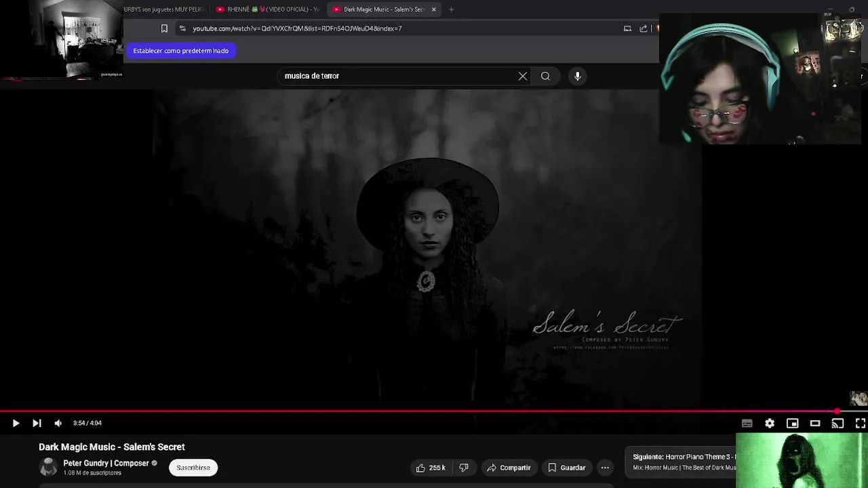This screenshot has height=488, width=868.
Task: Click the 3:54 / 4:04 time display
Action: coord(87,423)
